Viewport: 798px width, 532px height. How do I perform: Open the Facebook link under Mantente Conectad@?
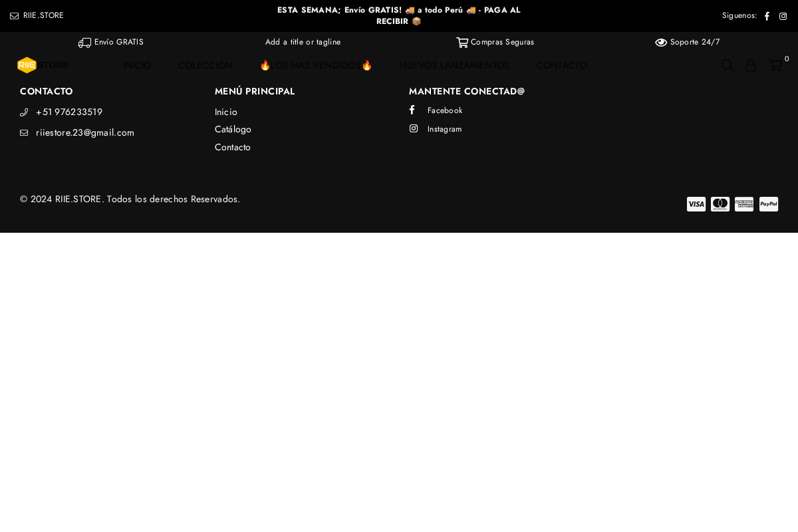(444, 110)
